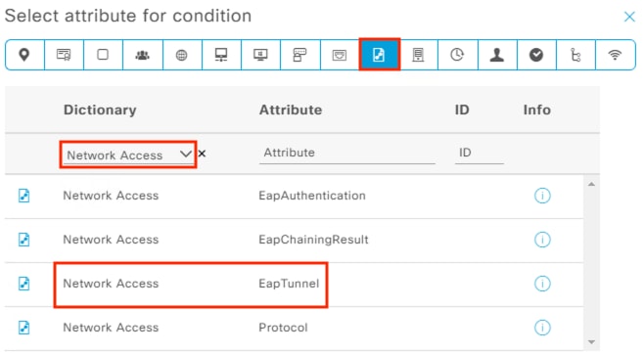Choose the EapChainingResult attribute row

click(x=294, y=240)
